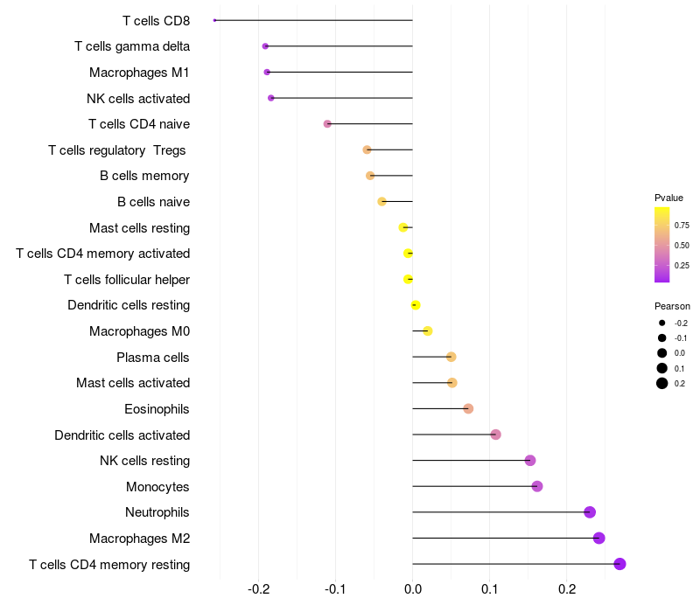This screenshot has width=700, height=612.
Task: Click the Monocytes data point
Action: coord(537,486)
